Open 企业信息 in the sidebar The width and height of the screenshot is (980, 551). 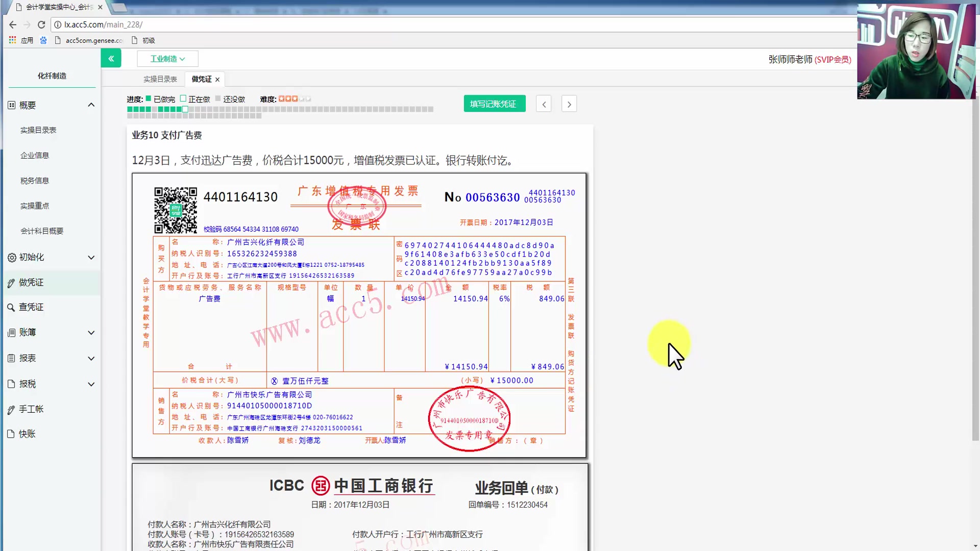tap(35, 155)
